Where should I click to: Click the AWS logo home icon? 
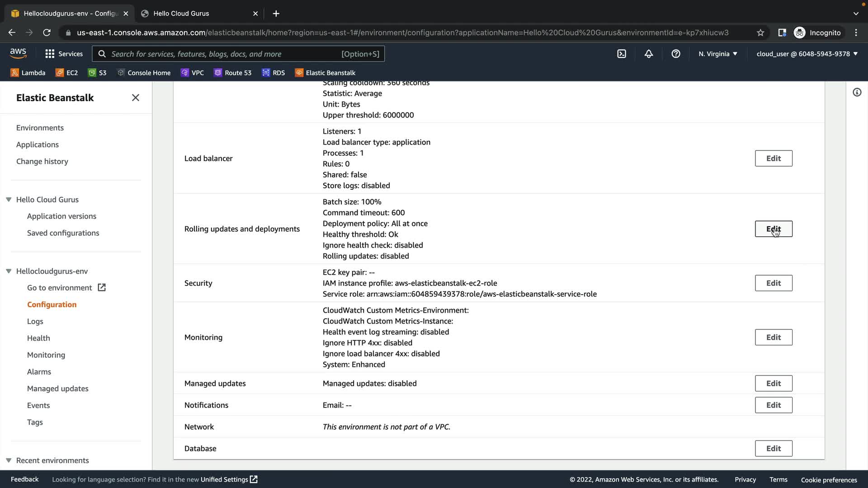pyautogui.click(x=18, y=53)
